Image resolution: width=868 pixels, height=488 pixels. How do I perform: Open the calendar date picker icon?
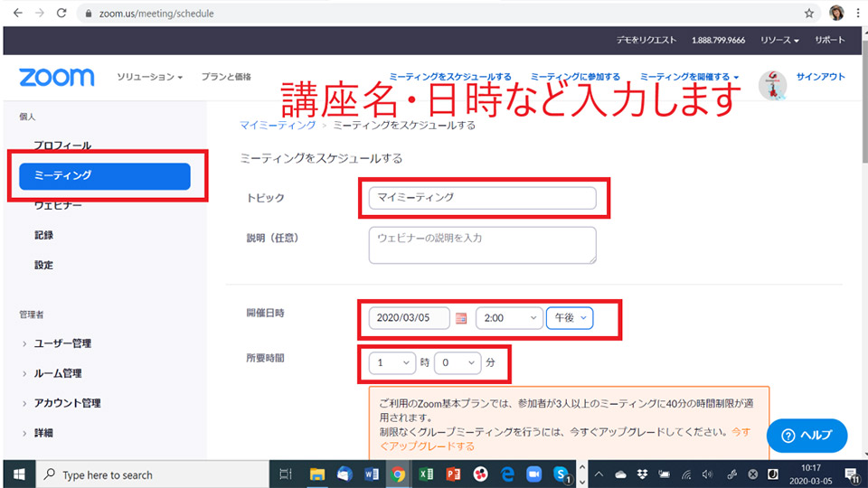[x=461, y=318]
